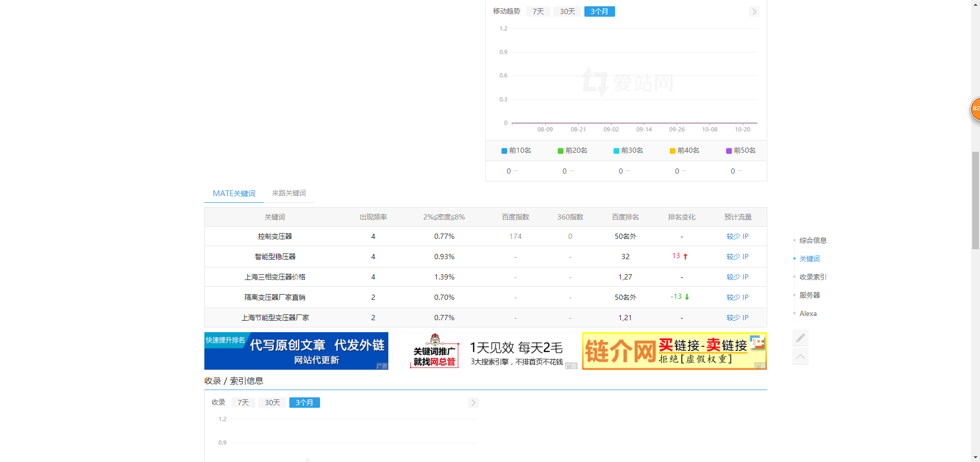
Task: Select 30天 in the 收录 chart
Action: click(x=272, y=403)
